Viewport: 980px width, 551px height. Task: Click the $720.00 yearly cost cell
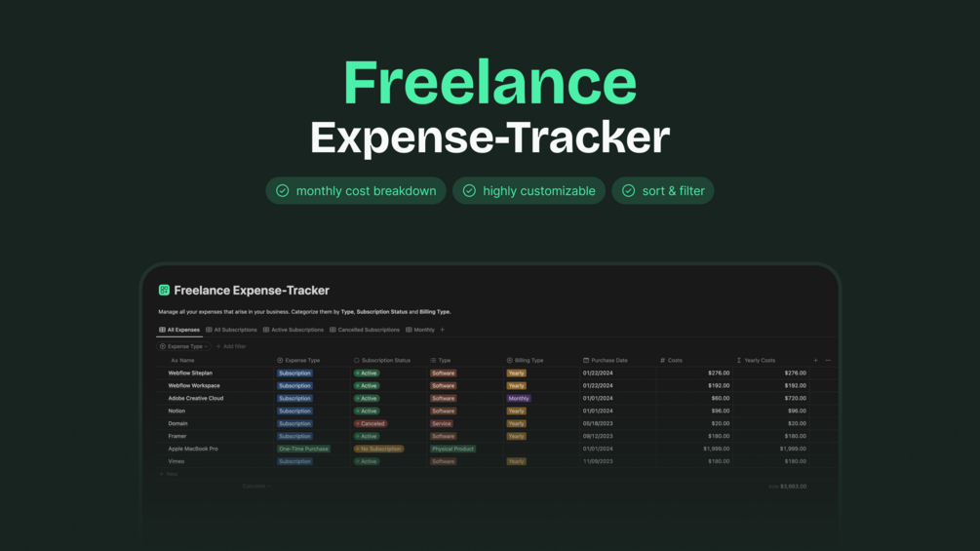[795, 398]
